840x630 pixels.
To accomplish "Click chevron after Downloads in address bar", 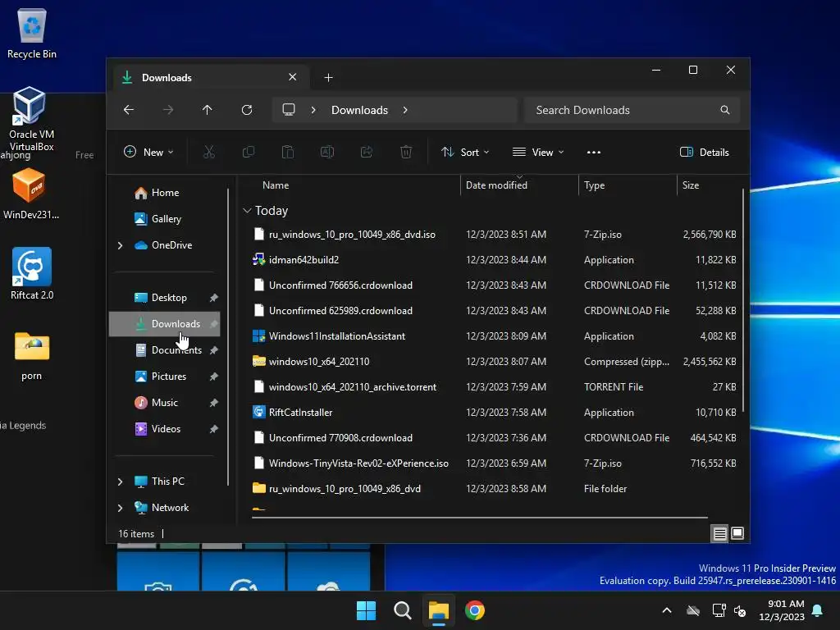I will tap(405, 110).
